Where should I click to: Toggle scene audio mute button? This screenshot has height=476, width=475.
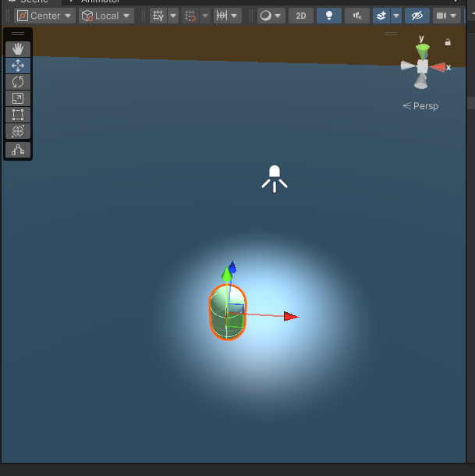coord(357,16)
